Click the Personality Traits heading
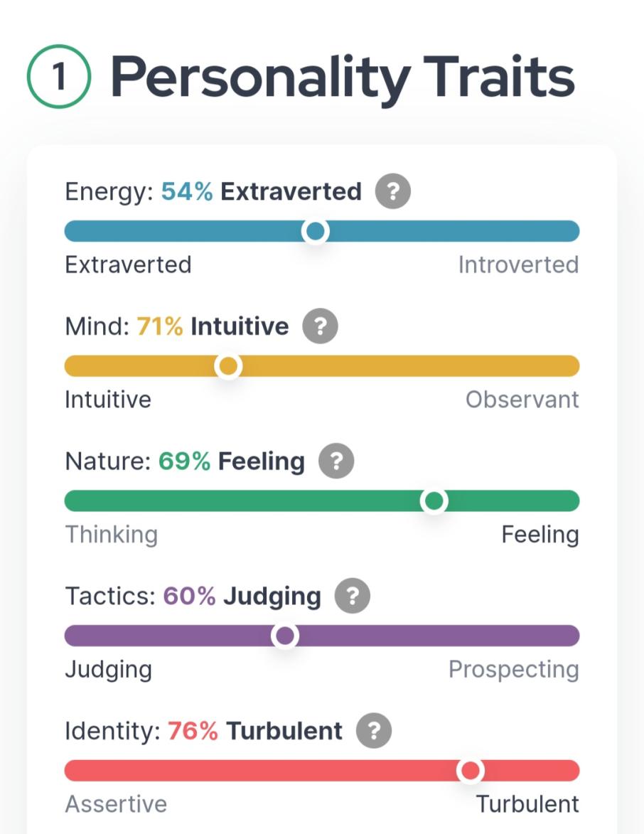This screenshot has height=834, width=644. [x=342, y=77]
